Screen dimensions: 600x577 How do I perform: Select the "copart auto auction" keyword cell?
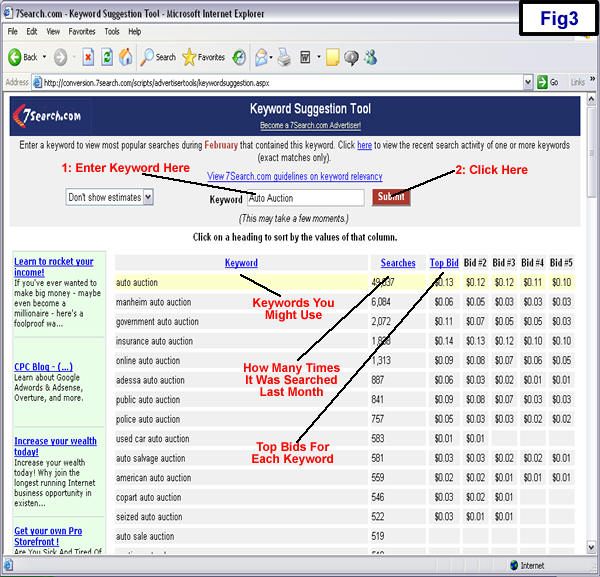pyautogui.click(x=241, y=497)
